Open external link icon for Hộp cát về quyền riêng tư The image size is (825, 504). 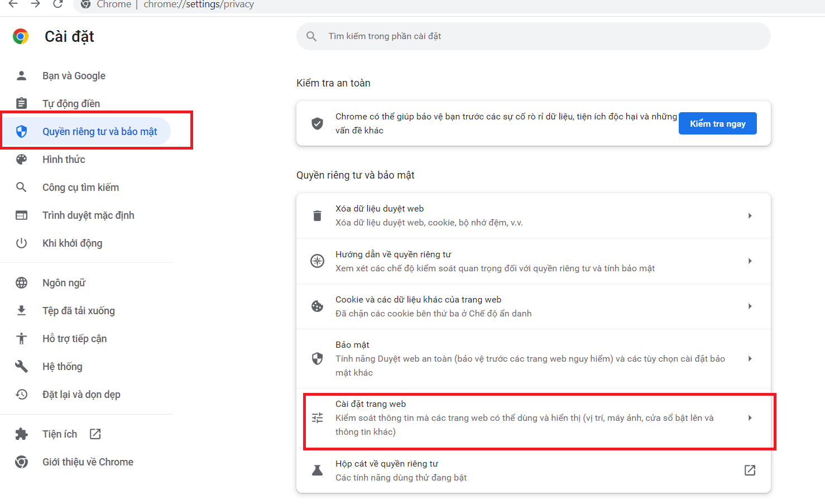click(x=750, y=470)
